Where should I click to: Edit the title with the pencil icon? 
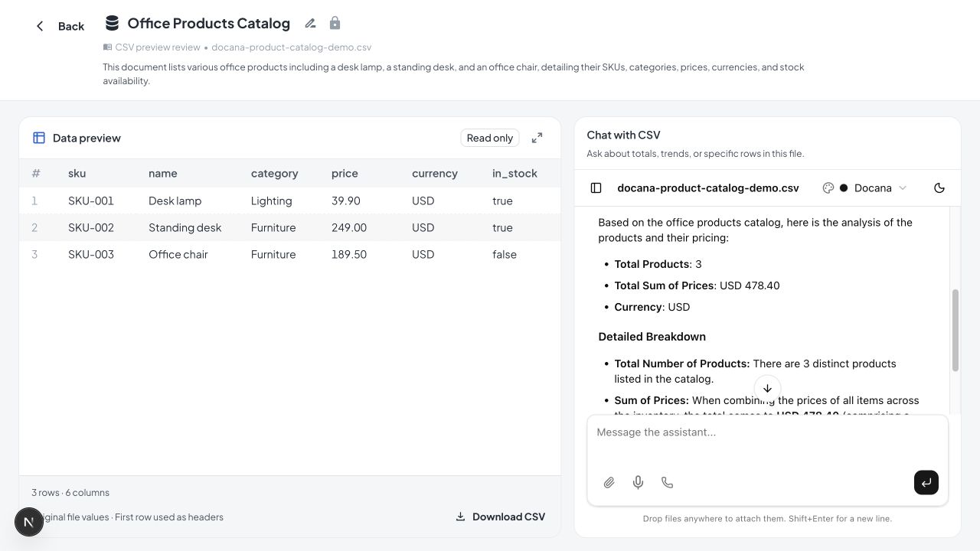310,24
